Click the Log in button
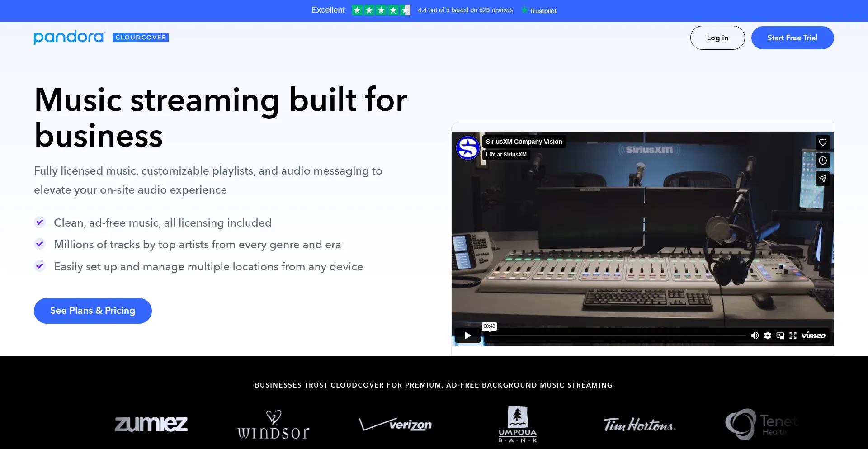 point(717,38)
